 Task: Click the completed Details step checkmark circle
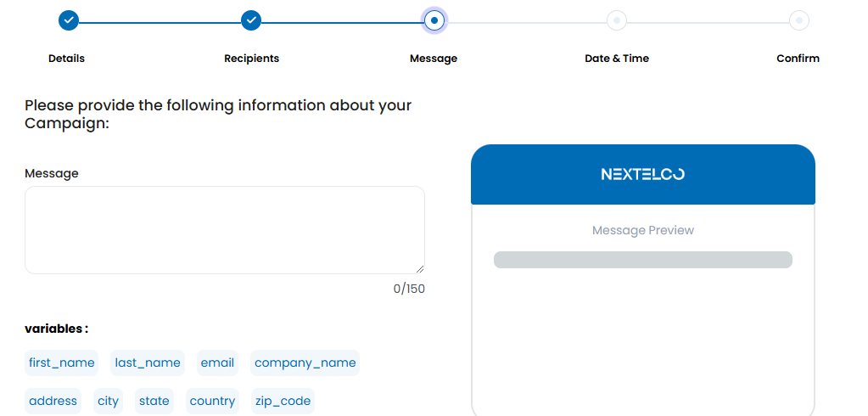69,20
